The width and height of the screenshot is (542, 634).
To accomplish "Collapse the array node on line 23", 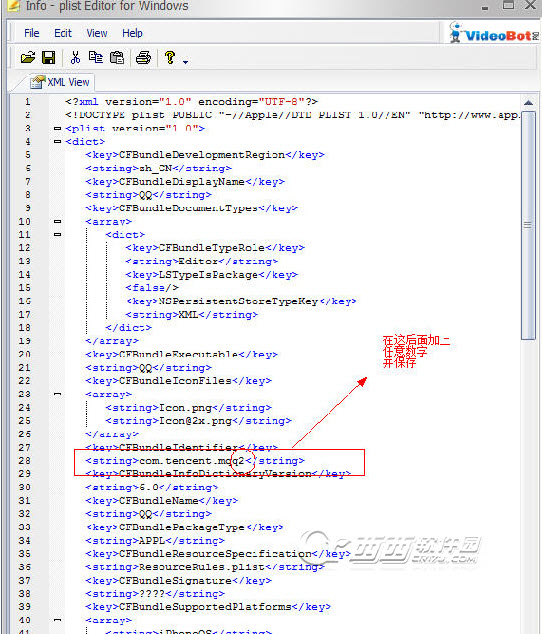I will (x=57, y=394).
